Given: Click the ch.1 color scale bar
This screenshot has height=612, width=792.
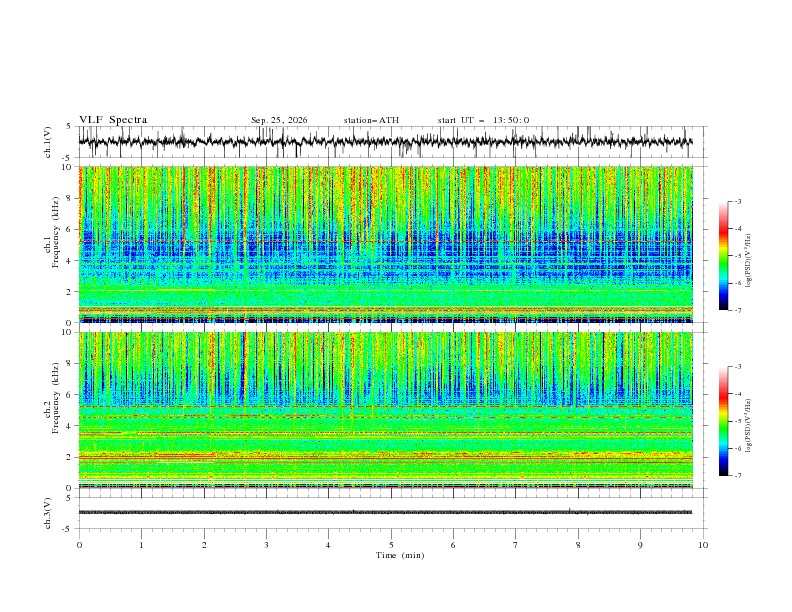Looking at the screenshot, I should (x=723, y=256).
